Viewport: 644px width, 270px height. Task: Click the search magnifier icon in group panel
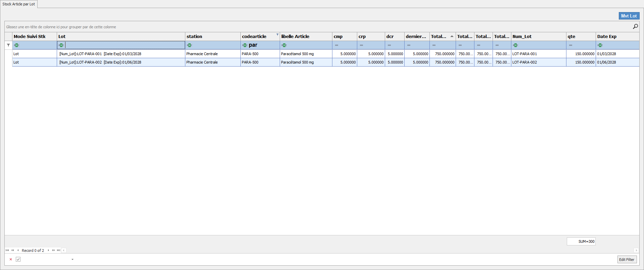(x=635, y=27)
